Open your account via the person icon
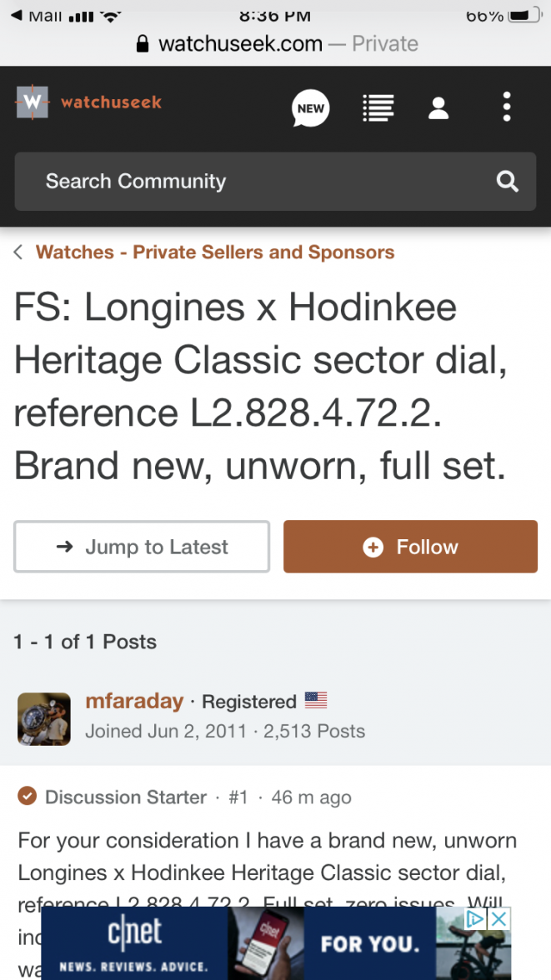 (438, 107)
